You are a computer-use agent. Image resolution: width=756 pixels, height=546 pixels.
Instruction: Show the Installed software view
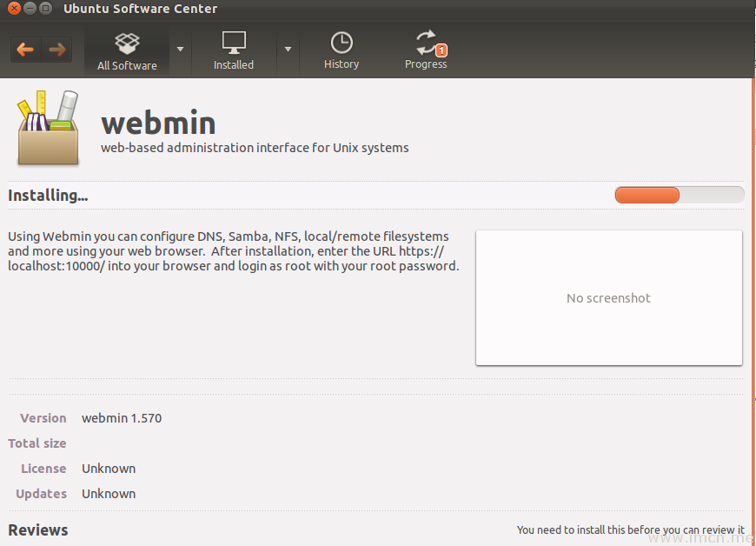point(234,51)
